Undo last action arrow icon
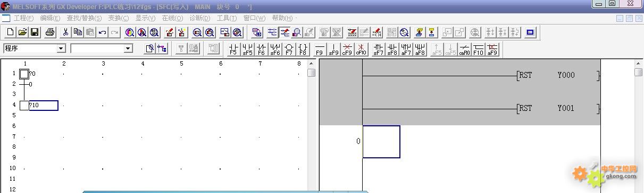 click(102, 33)
